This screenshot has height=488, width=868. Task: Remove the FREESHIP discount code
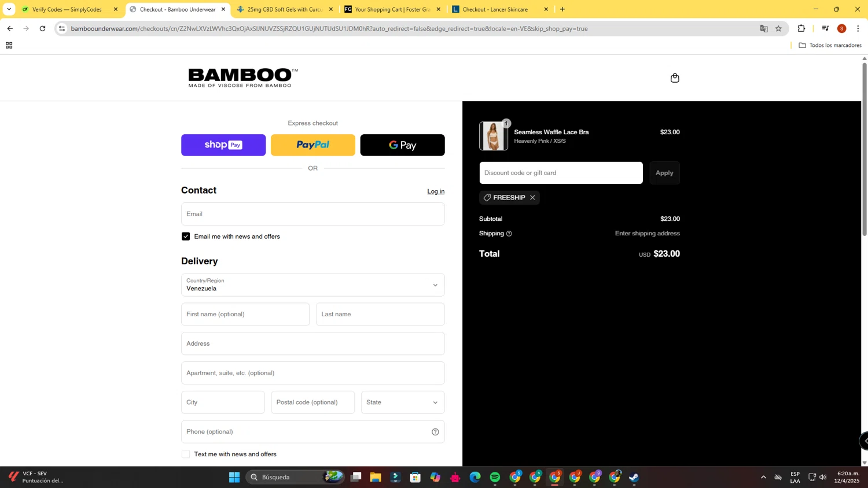point(532,198)
